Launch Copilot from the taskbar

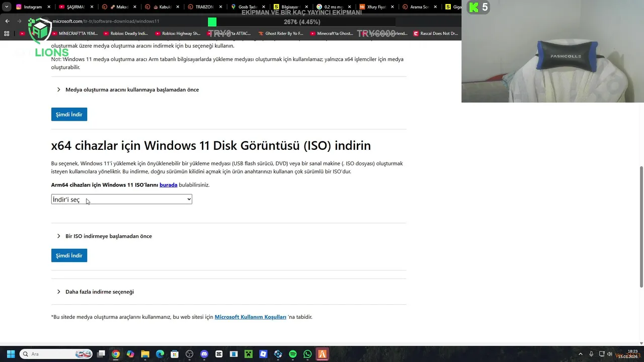click(x=130, y=354)
